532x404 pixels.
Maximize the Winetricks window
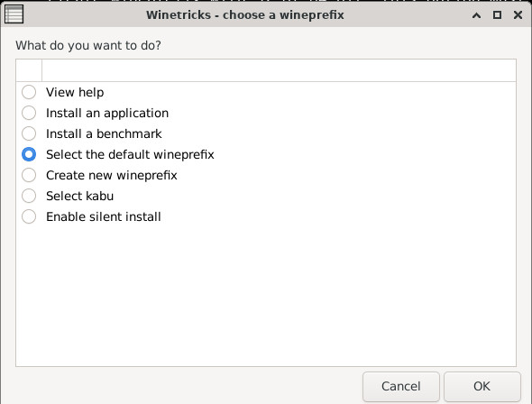point(497,15)
